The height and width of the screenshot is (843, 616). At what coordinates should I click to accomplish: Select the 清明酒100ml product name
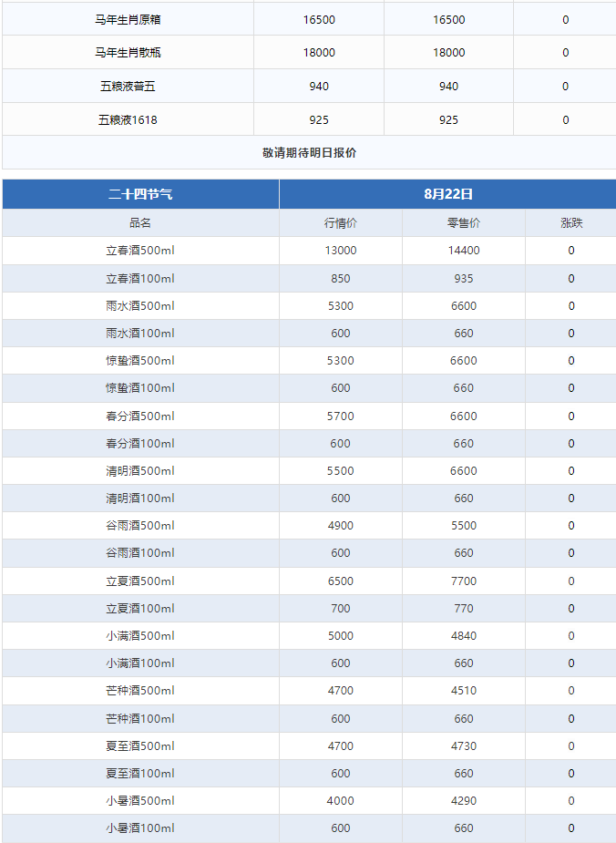click(140, 499)
